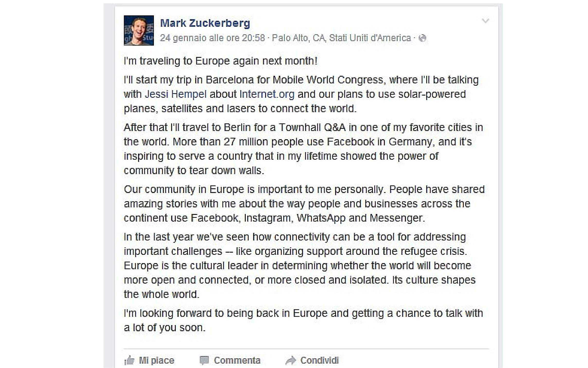Image resolution: width=588 pixels, height=368 pixels.
Task: Open the post timestamp 24 gennaio alle ore 20:58
Action: (212, 38)
